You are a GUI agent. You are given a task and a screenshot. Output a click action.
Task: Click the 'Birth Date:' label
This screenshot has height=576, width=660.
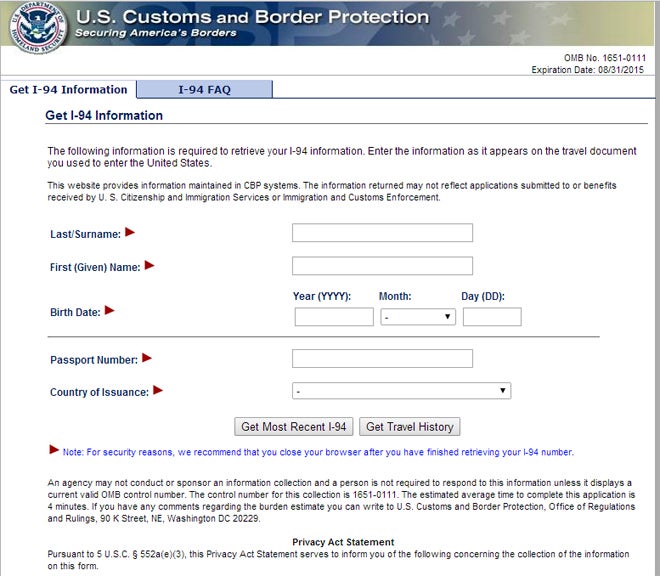tap(75, 312)
